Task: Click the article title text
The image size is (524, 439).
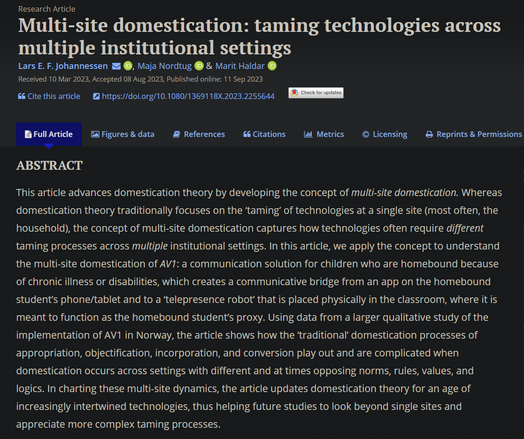Action: (x=259, y=36)
